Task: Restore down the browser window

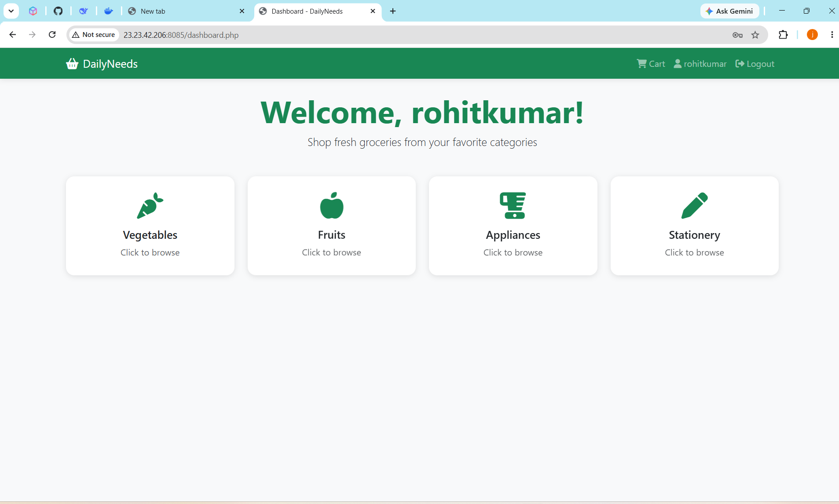Action: (806, 11)
